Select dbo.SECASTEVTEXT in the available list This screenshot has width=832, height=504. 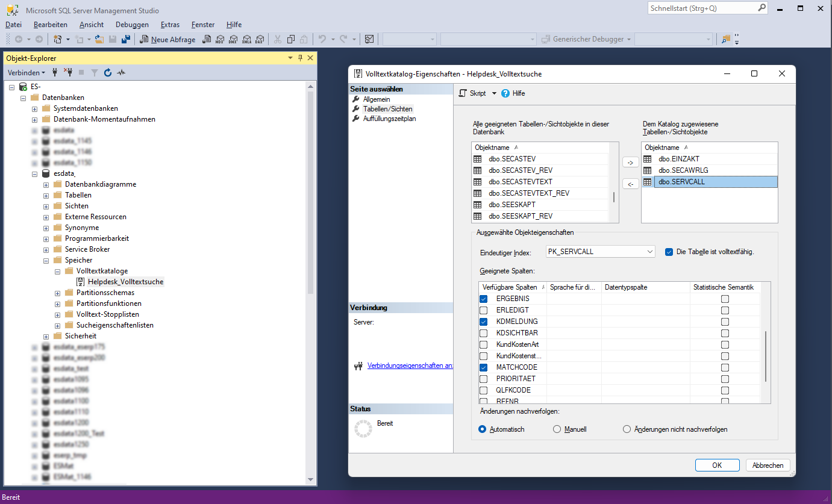(521, 182)
